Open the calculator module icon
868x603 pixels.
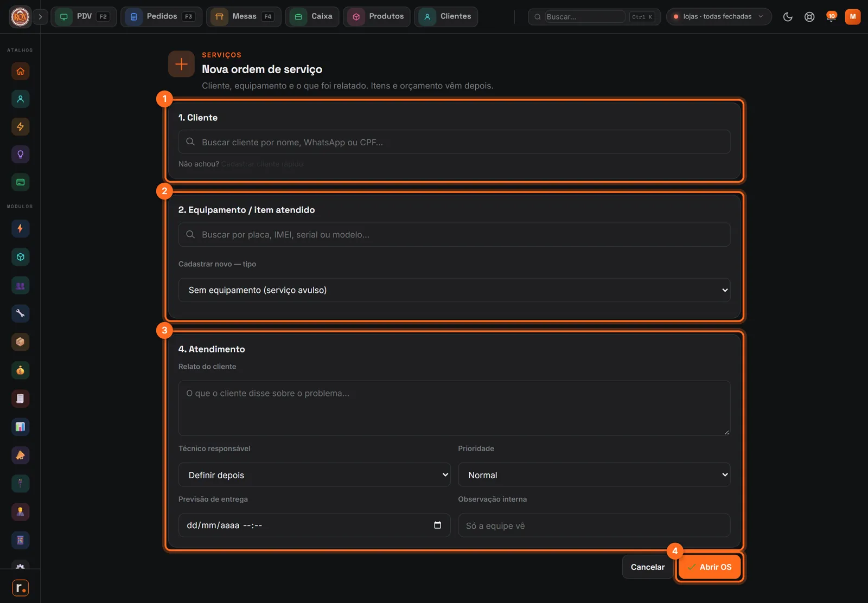coord(21,540)
